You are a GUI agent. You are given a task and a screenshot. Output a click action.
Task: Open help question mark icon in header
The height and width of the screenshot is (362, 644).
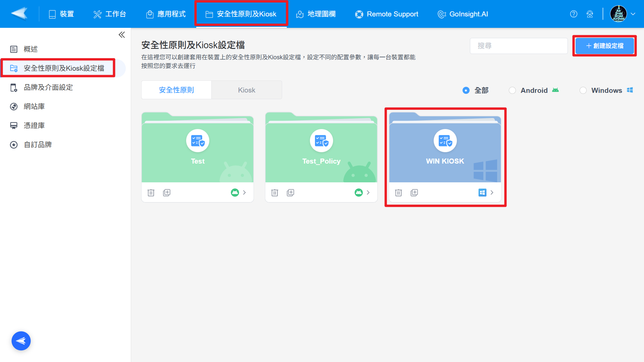[x=574, y=14]
